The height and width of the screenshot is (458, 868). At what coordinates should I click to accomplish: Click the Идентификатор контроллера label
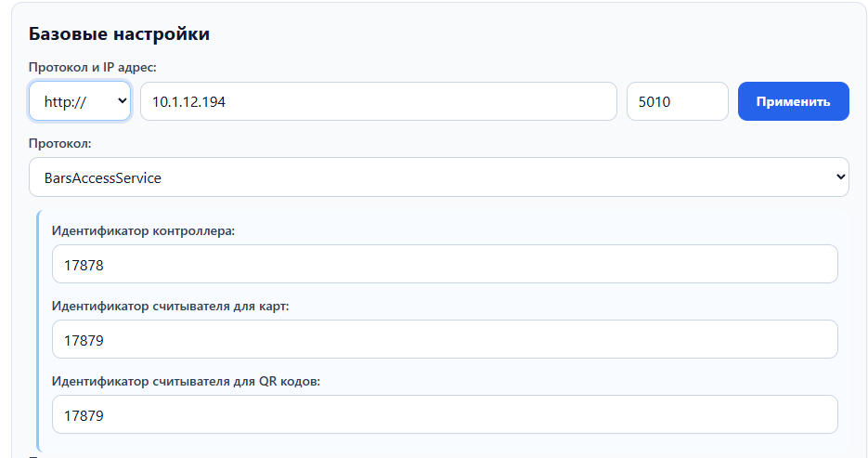(143, 231)
